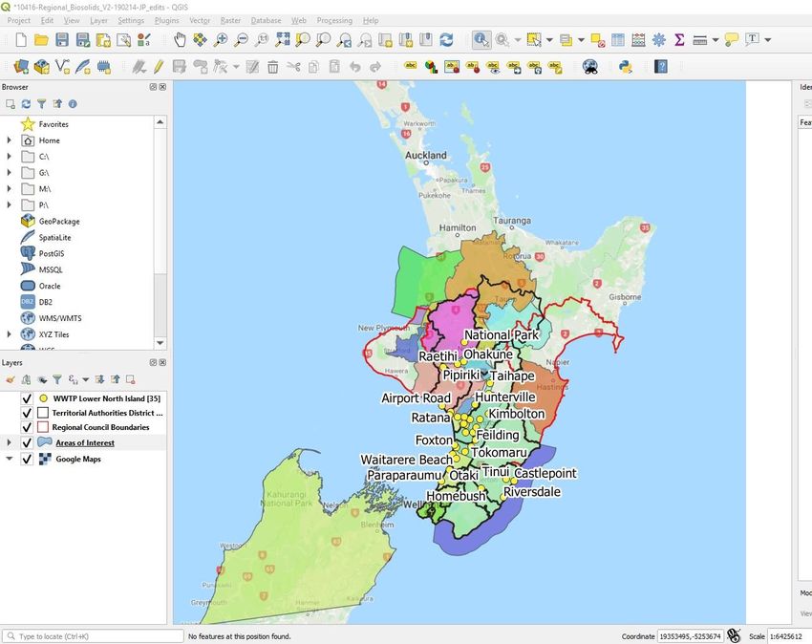The height and width of the screenshot is (644, 812).
Task: Expand the XYZ Tiles node
Action: coord(9,334)
